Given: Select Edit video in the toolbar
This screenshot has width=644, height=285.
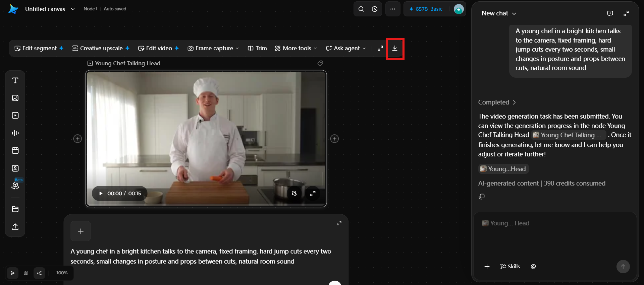Looking at the screenshot, I should click(x=159, y=48).
